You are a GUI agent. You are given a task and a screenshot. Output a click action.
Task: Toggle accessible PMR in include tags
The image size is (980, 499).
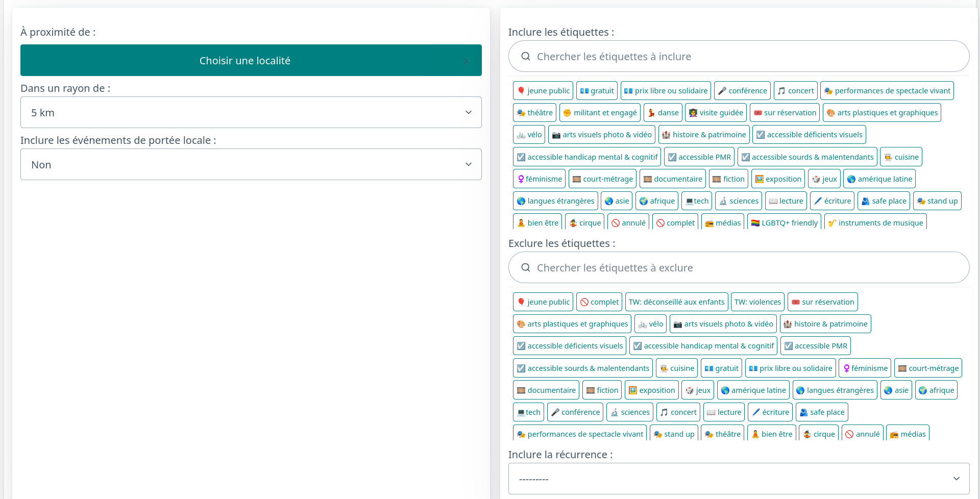click(699, 157)
